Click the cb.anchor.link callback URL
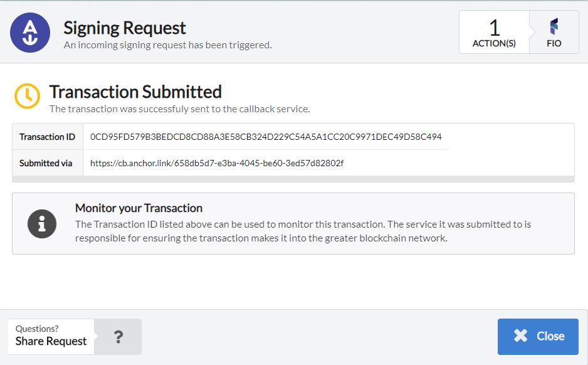The width and height of the screenshot is (588, 365). point(217,163)
